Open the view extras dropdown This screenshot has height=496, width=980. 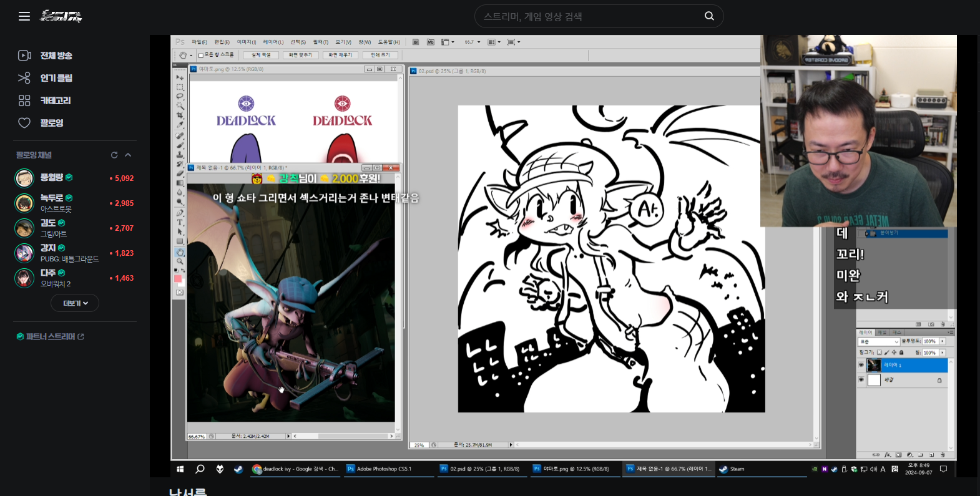pos(448,42)
